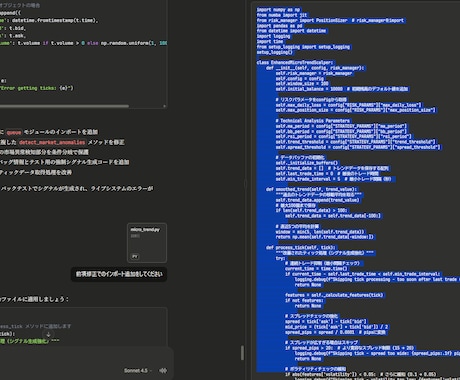Click the '# Technical Analysis Parameters' comment
This screenshot has width=460, height=380.
coord(313,121)
